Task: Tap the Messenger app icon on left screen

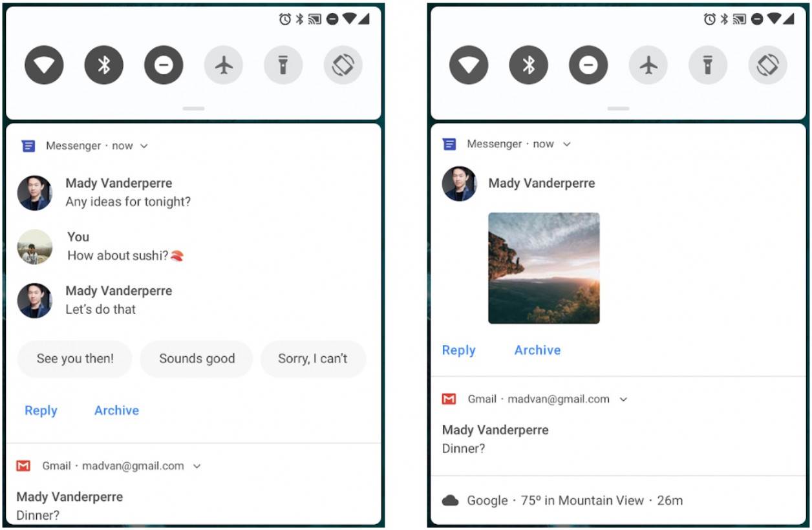Action: [28, 146]
